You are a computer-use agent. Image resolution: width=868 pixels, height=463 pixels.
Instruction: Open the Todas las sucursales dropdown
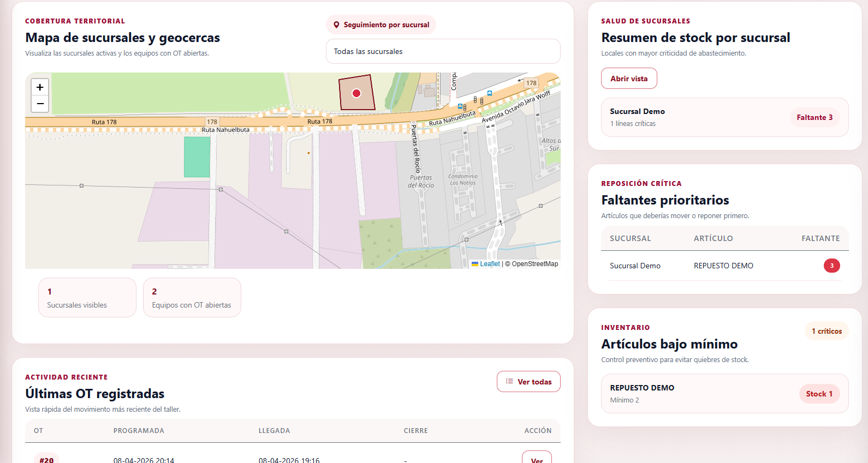[x=443, y=51]
